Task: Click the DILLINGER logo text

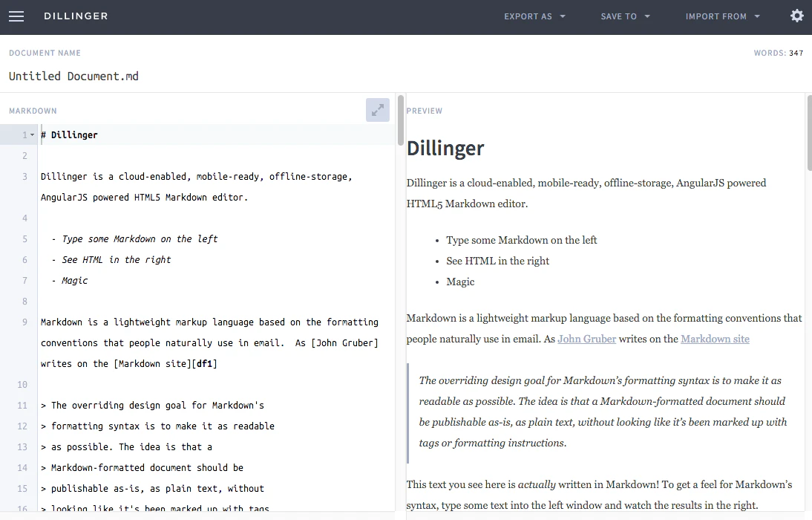Action: pos(76,16)
